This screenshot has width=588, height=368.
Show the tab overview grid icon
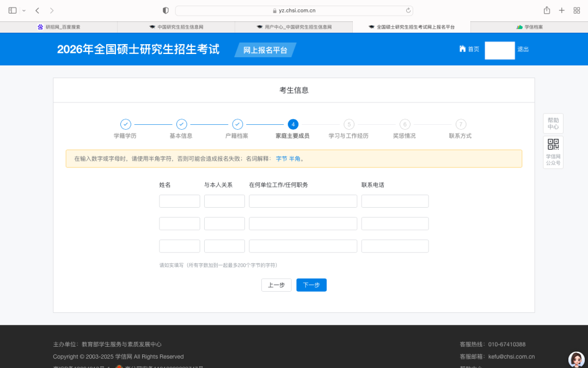coord(577,10)
